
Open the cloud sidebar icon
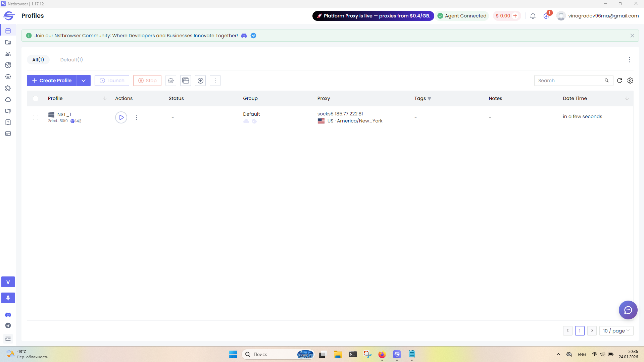pos(8,99)
